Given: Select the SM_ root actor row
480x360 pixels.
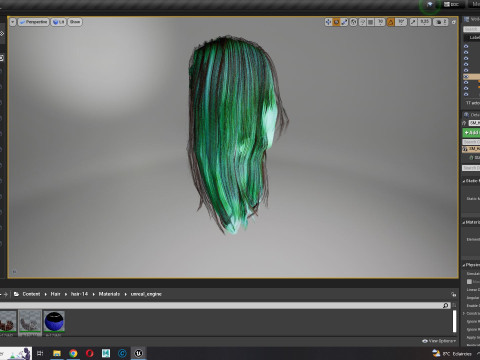Looking at the screenshot, I should tap(471, 149).
